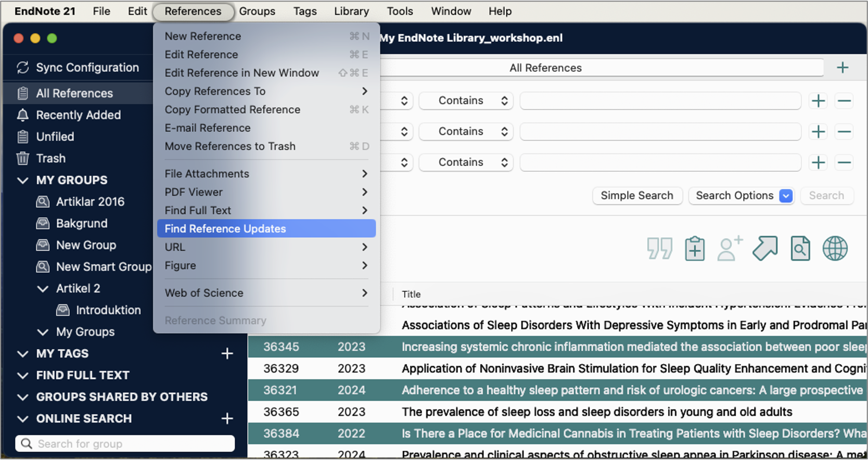Open the Trash bin icon

tap(22, 158)
